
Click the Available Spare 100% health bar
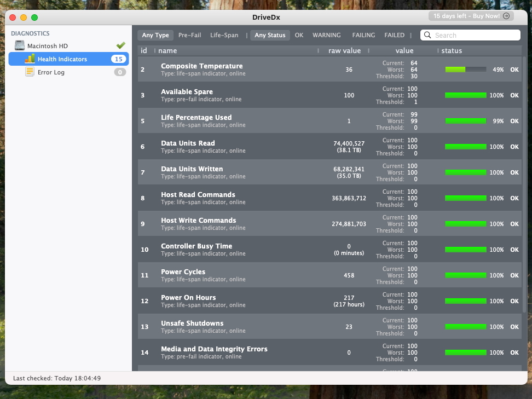pos(465,95)
